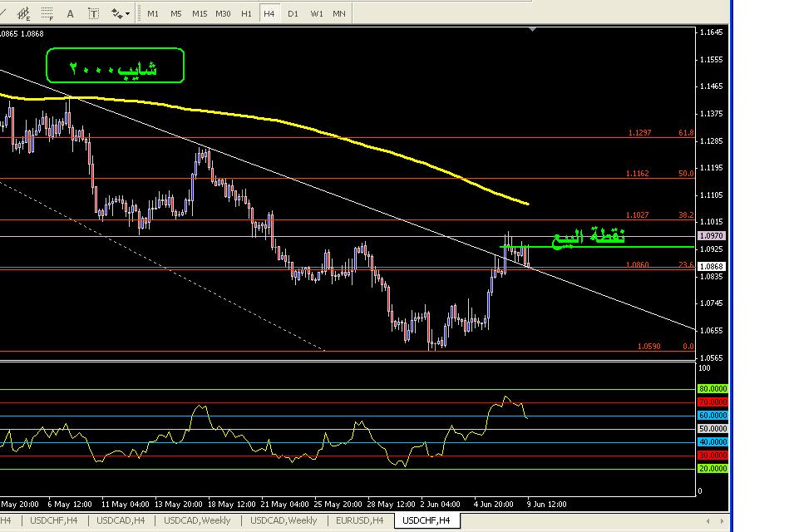Image resolution: width=789 pixels, height=532 pixels.
Task: Switch to D1 daily timeframe
Action: pyautogui.click(x=293, y=13)
